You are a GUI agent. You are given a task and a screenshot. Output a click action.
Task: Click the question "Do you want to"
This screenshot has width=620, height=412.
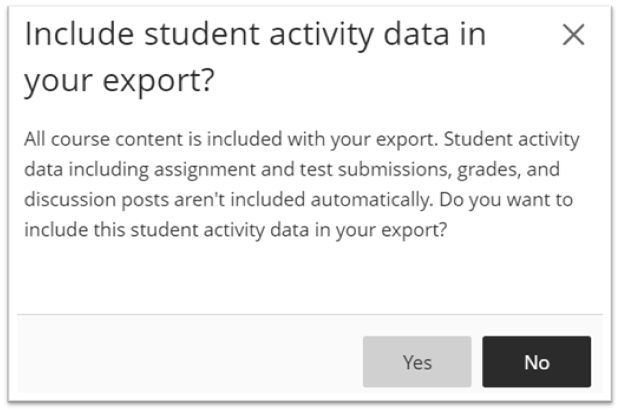[x=506, y=200]
